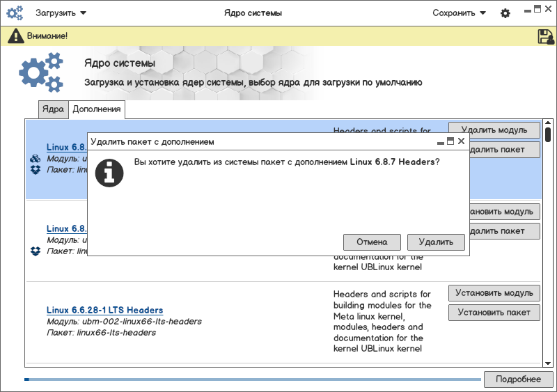Click the vertical scrollbar thumb
Image resolution: width=557 pixels, height=392 pixels.
click(548, 134)
